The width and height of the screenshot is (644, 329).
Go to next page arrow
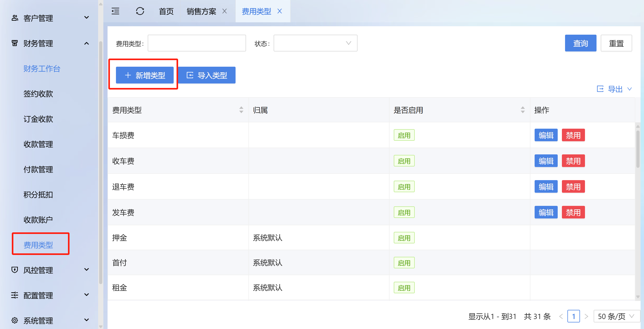tap(586, 316)
